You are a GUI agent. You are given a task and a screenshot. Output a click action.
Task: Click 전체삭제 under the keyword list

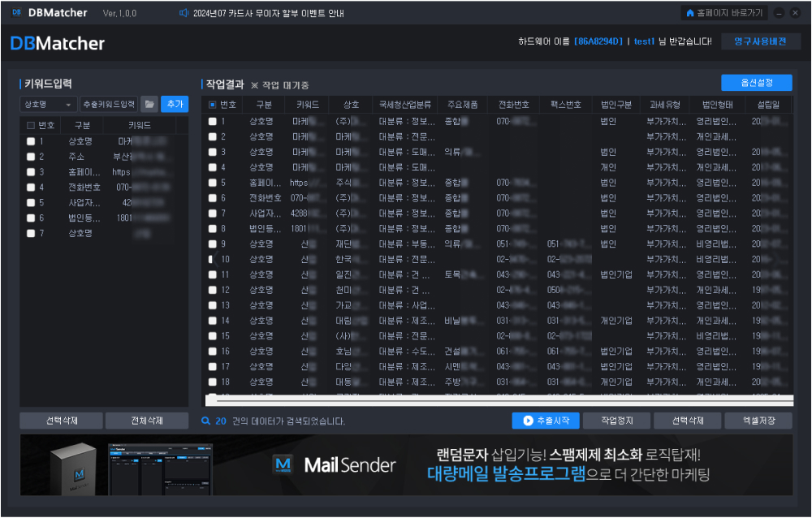pyautogui.click(x=147, y=421)
